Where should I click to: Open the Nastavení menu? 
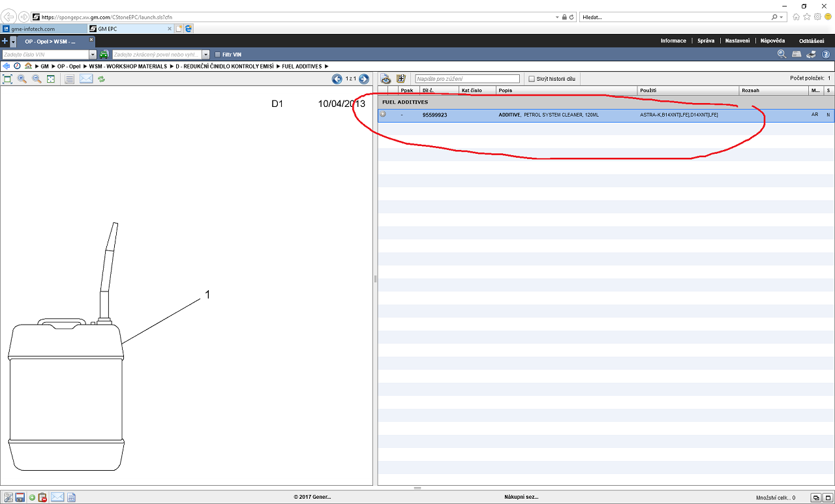[x=737, y=41]
